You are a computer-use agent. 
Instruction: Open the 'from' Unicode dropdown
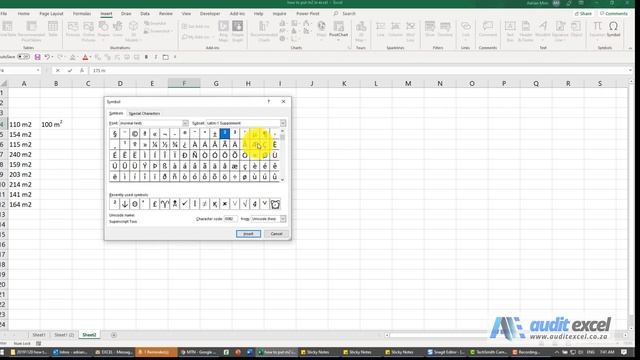coord(283,219)
